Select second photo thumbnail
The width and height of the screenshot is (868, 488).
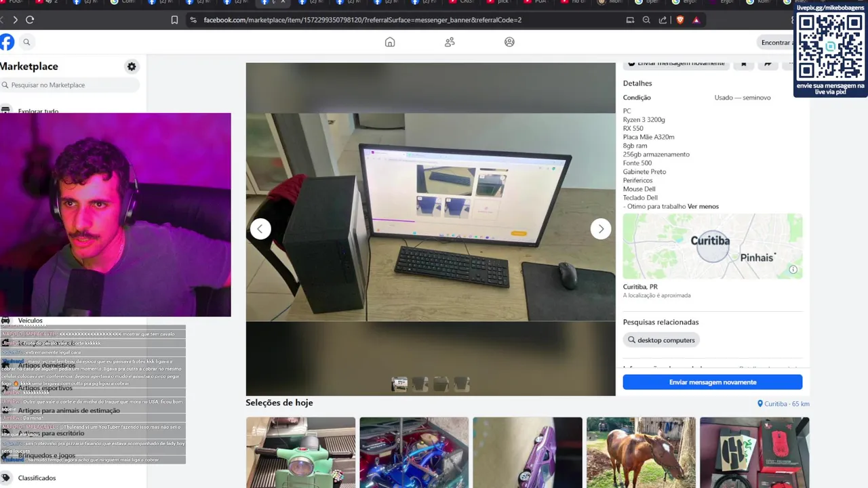420,384
